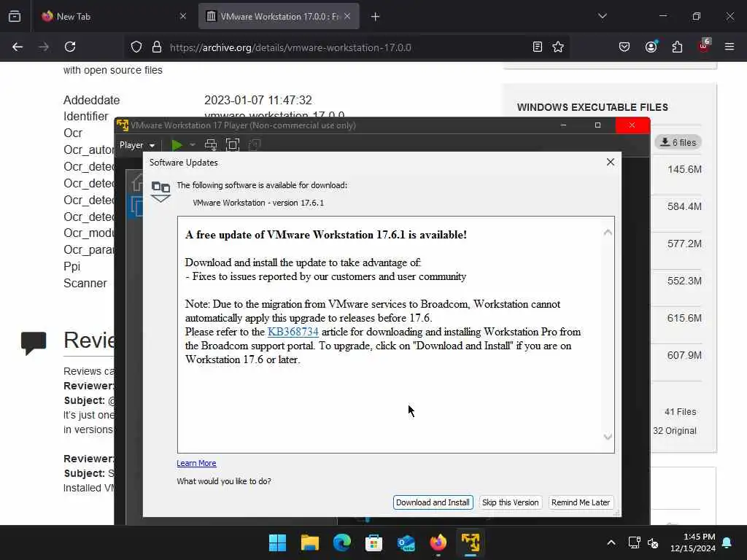Click the uBlock extension icon

tap(704, 46)
